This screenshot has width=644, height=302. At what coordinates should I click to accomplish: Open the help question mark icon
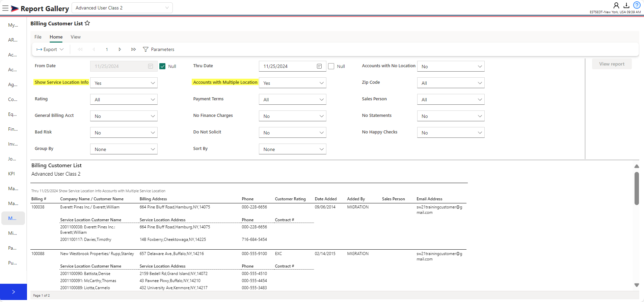pos(637,5)
